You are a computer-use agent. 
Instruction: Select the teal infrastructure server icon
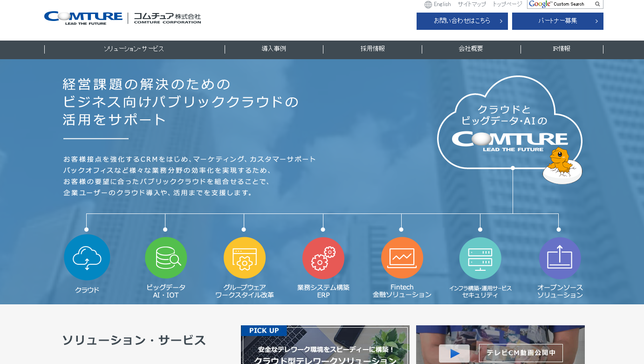click(x=480, y=258)
